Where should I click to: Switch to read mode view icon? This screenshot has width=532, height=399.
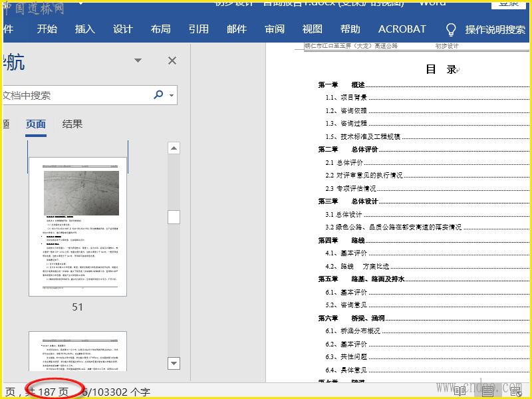coord(460,391)
